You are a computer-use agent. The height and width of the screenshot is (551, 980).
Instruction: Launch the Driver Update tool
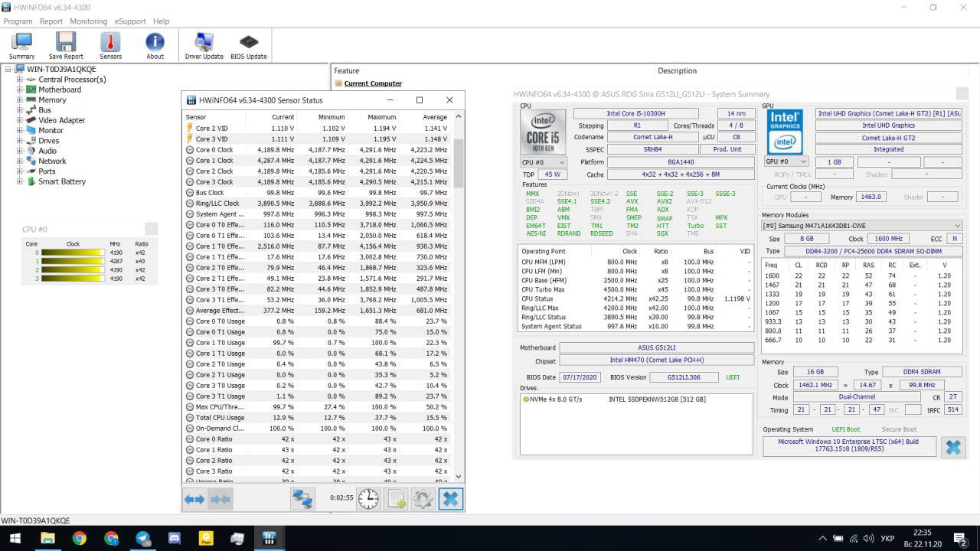pyautogui.click(x=204, y=45)
